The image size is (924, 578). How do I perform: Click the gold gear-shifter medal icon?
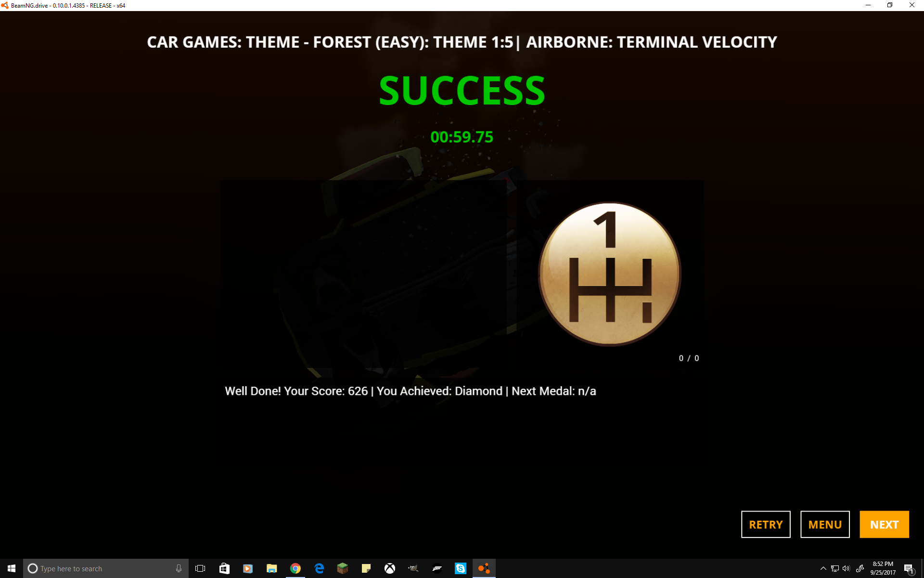609,274
